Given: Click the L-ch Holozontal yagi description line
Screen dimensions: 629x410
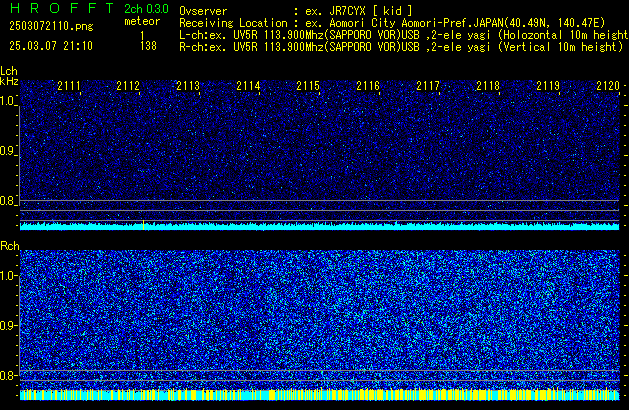Looking at the screenshot, I should click(404, 35).
